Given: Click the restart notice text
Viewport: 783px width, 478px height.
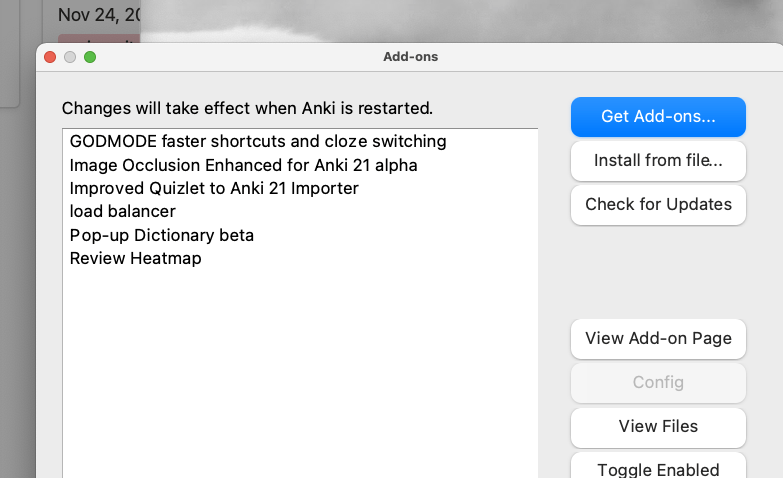Looking at the screenshot, I should (247, 108).
